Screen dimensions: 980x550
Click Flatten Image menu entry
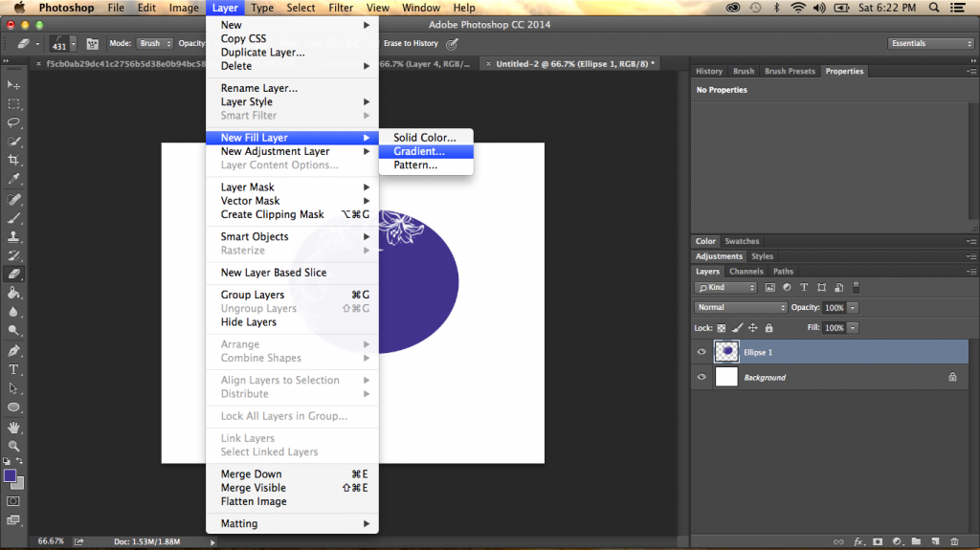pos(293,501)
